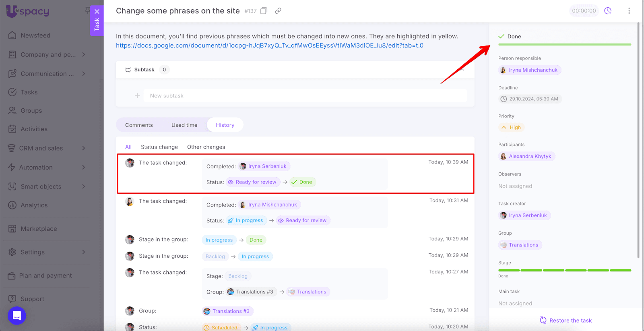This screenshot has width=644, height=331.
Task: Toggle the Done status checkmark
Action: click(502, 37)
